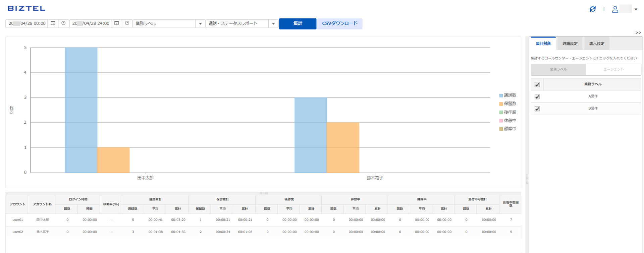This screenshot has width=644, height=253.
Task: Open clock time picker for end date
Action: (x=127, y=23)
